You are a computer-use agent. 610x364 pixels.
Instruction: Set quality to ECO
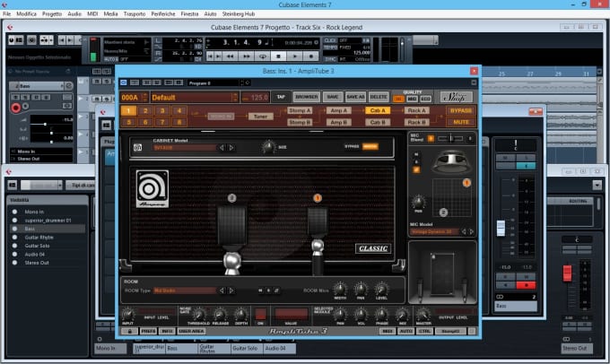[x=425, y=100]
